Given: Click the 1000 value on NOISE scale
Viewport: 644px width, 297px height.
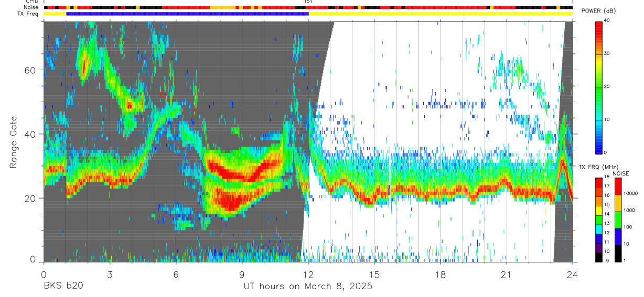Looking at the screenshot, I should 629,211.
